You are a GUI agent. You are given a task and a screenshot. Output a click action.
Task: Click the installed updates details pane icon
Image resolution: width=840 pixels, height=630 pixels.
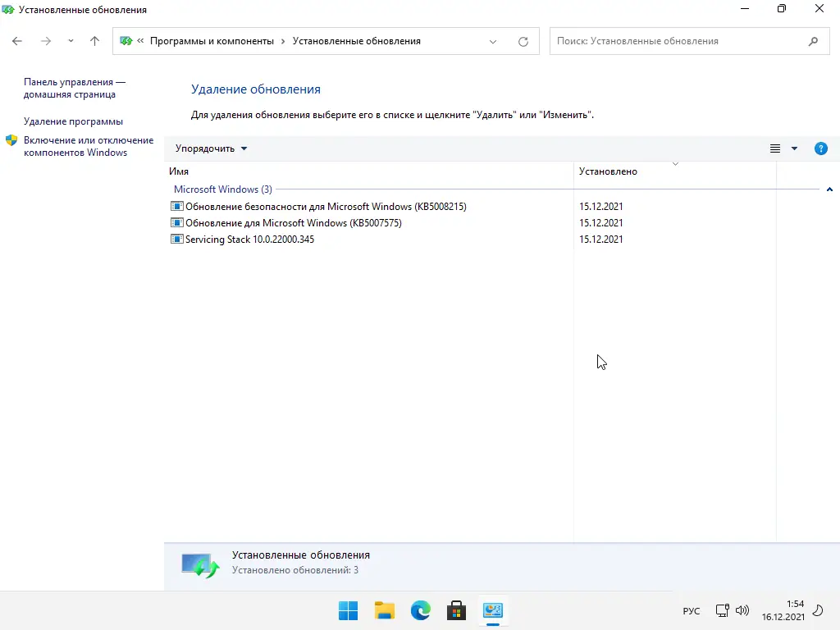tap(200, 566)
